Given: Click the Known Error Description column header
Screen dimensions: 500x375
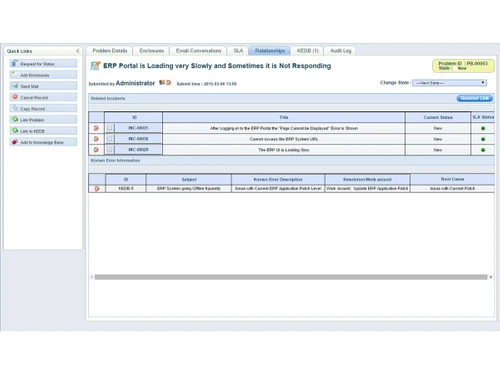Looking at the screenshot, I should 278,179.
